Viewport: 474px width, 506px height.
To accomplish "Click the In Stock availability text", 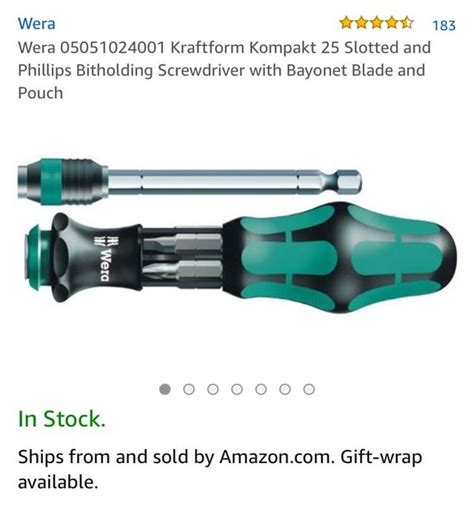I will [x=62, y=419].
